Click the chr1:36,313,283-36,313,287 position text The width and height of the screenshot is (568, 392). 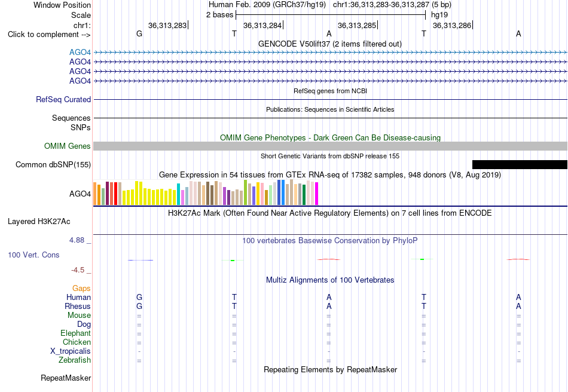(x=381, y=5)
